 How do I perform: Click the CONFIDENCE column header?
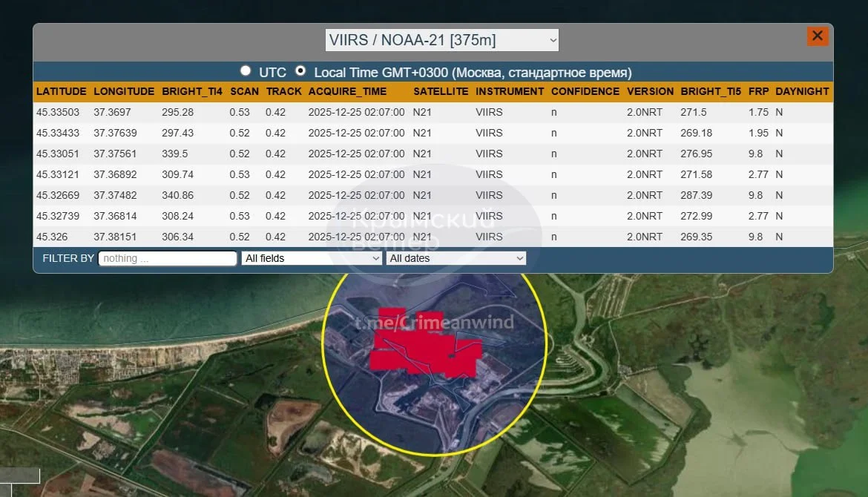585,91
